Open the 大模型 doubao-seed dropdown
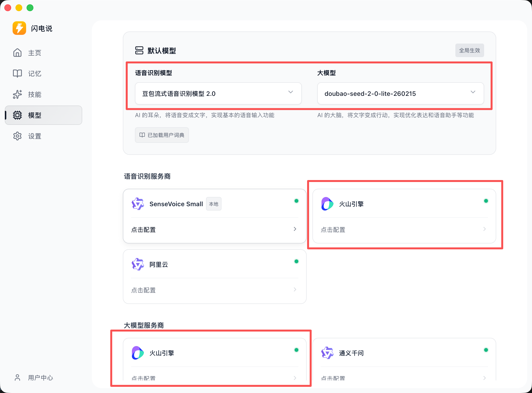 point(401,93)
